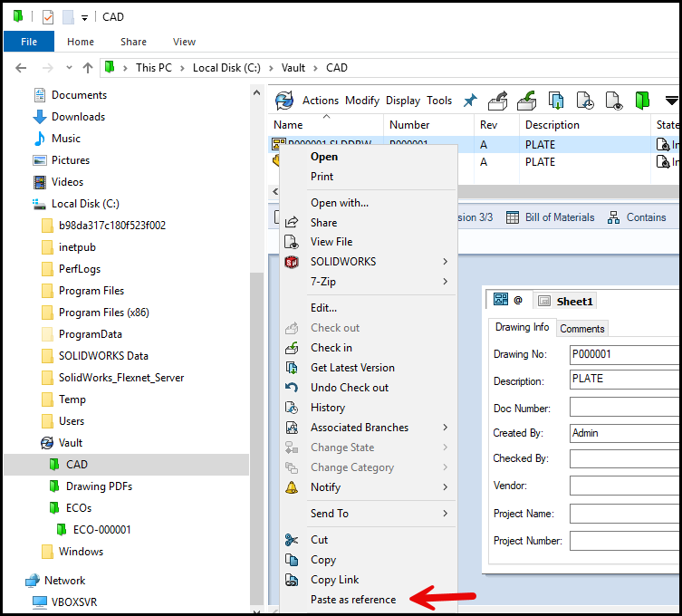Select ECO-000001 in the folder tree
The height and width of the screenshot is (616, 682).
coord(101,530)
